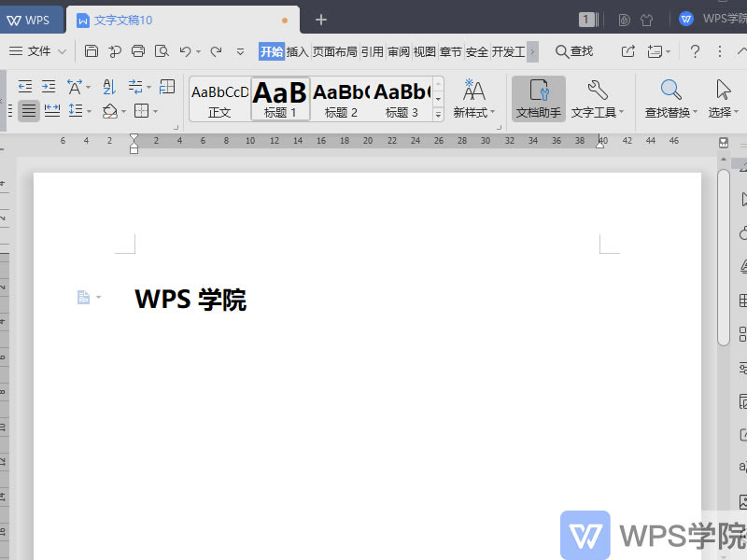Click the print icon in quick access toolbar
Viewport: 747px width, 560px height.
[x=138, y=51]
